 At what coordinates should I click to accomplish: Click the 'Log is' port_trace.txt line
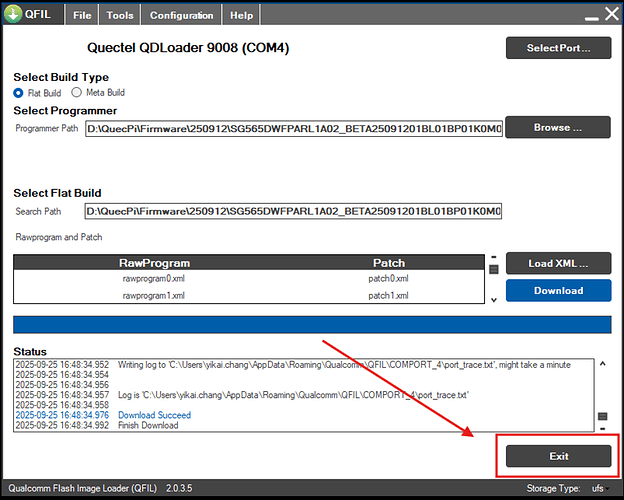(293, 395)
